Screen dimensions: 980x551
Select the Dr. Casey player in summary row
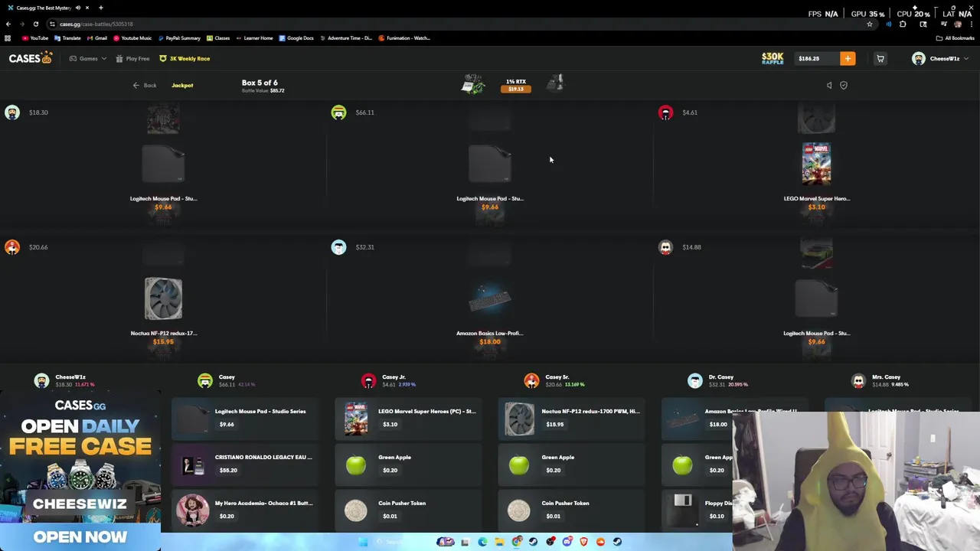coord(717,380)
